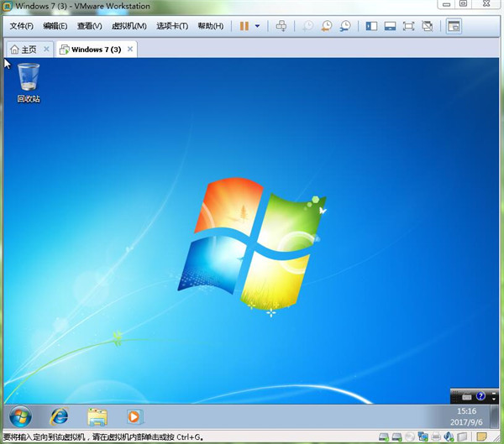Toggle the thumbnail bar view

point(390,26)
